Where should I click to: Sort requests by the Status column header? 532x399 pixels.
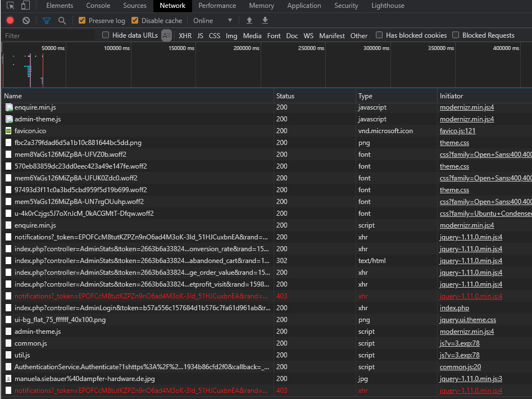coord(285,96)
